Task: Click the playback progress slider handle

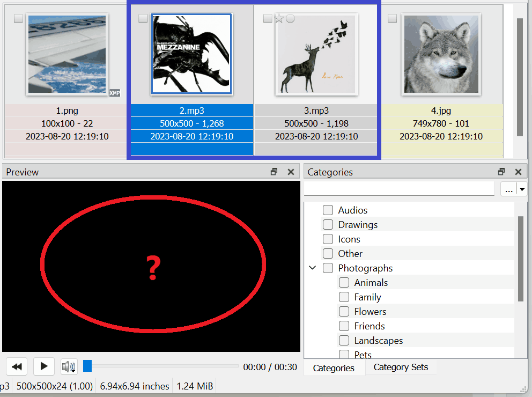Action: (x=87, y=366)
